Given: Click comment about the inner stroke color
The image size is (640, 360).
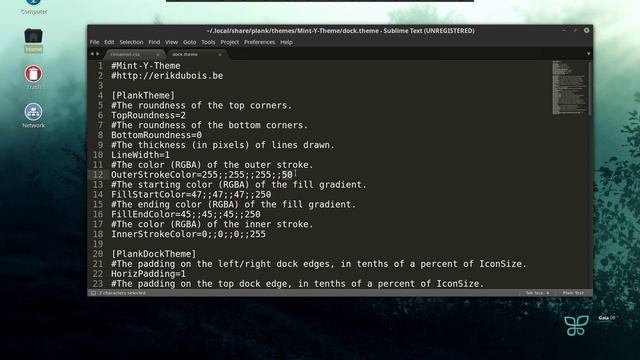Looking at the screenshot, I should (x=212, y=224).
